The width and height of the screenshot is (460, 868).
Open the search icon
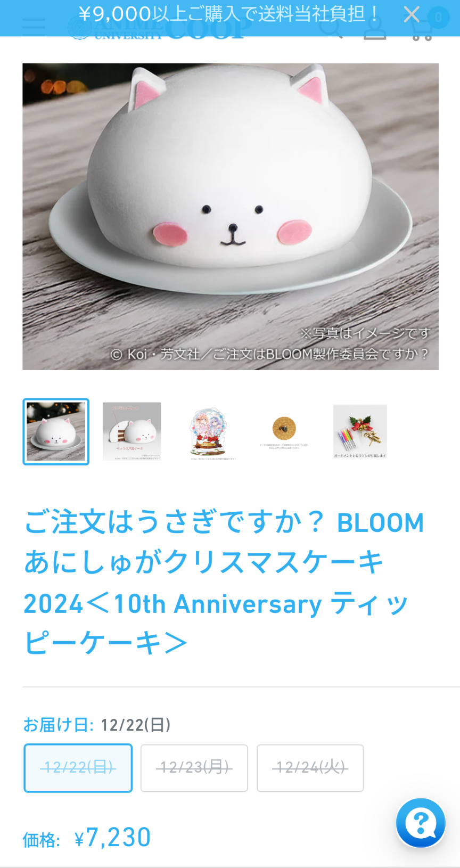coord(330,28)
